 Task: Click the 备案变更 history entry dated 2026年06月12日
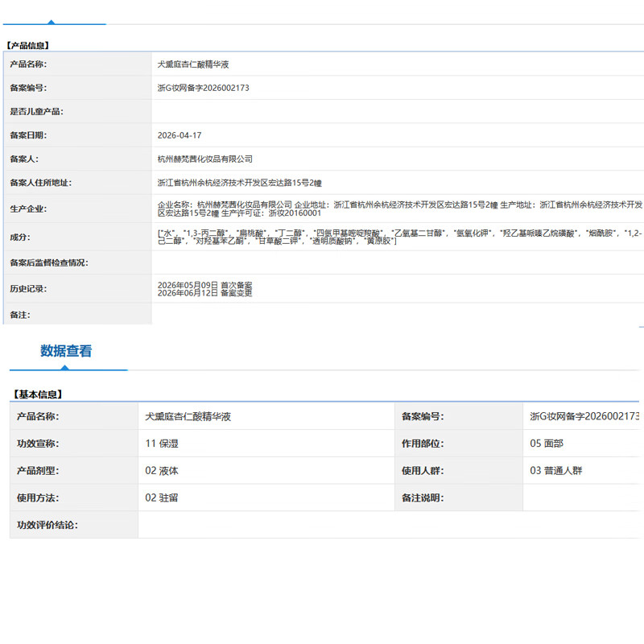(205, 293)
